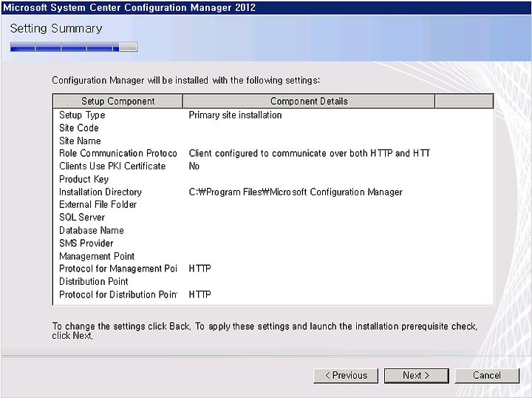This screenshot has height=398, width=532.
Task: Select the Site Code row
Action: pos(273,128)
